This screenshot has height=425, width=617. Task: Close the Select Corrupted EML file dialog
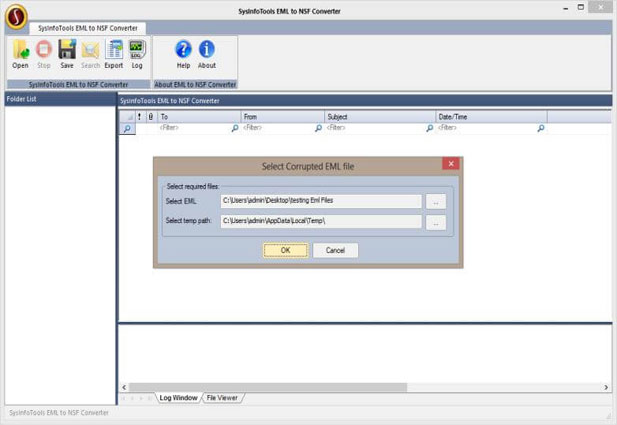pos(451,163)
